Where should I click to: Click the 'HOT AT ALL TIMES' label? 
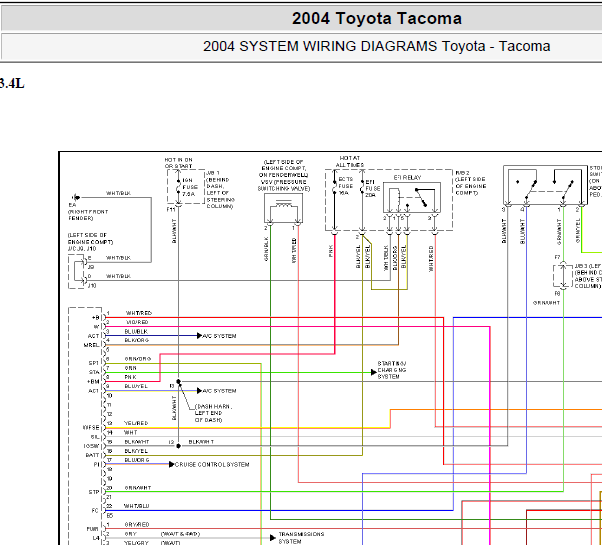(350, 161)
